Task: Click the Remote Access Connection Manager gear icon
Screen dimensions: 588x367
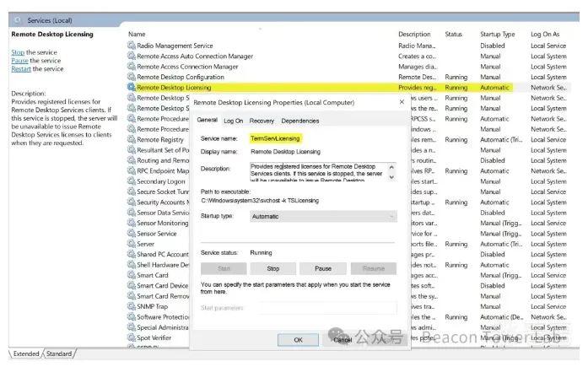Action: point(132,67)
